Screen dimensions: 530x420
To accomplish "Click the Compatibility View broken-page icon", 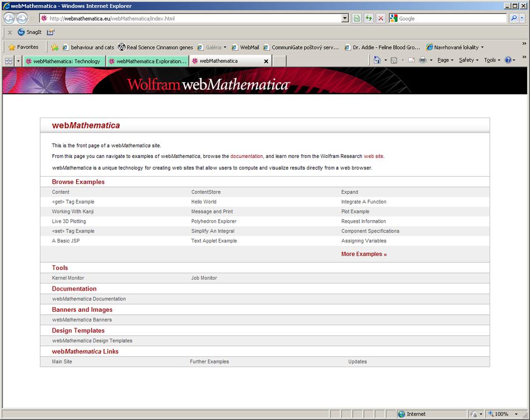I will [357, 19].
